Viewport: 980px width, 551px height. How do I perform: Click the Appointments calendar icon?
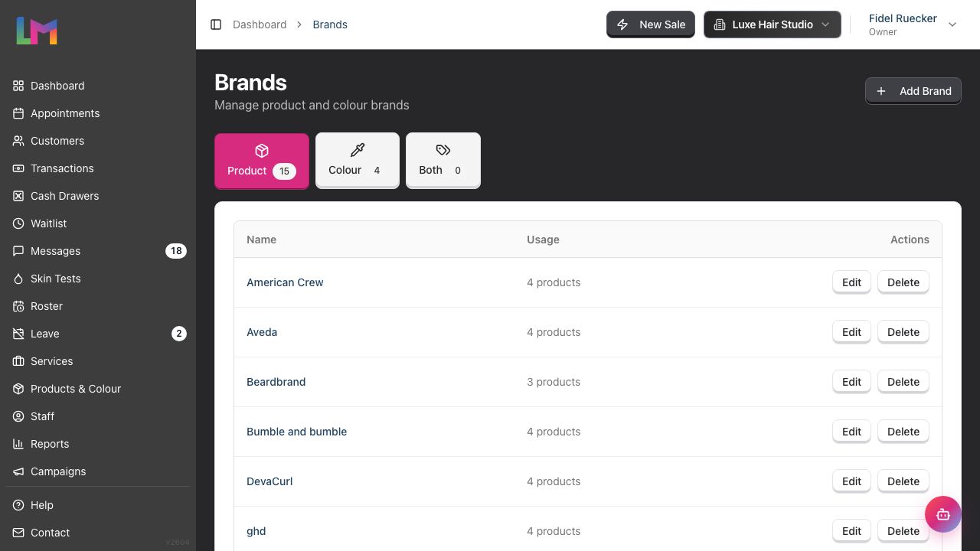click(x=18, y=113)
